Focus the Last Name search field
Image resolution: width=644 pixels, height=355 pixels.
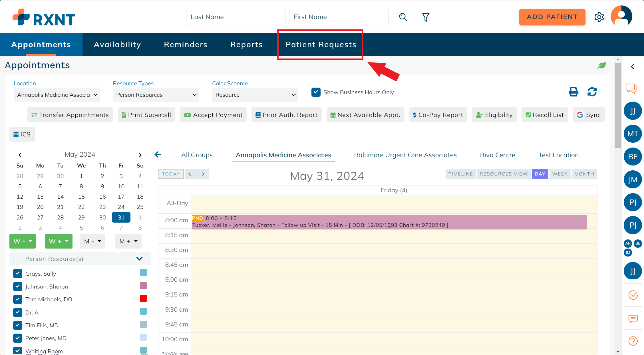tap(236, 17)
